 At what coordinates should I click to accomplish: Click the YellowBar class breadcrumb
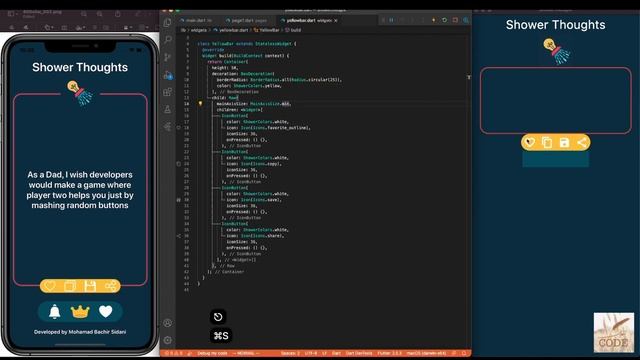pos(267,30)
